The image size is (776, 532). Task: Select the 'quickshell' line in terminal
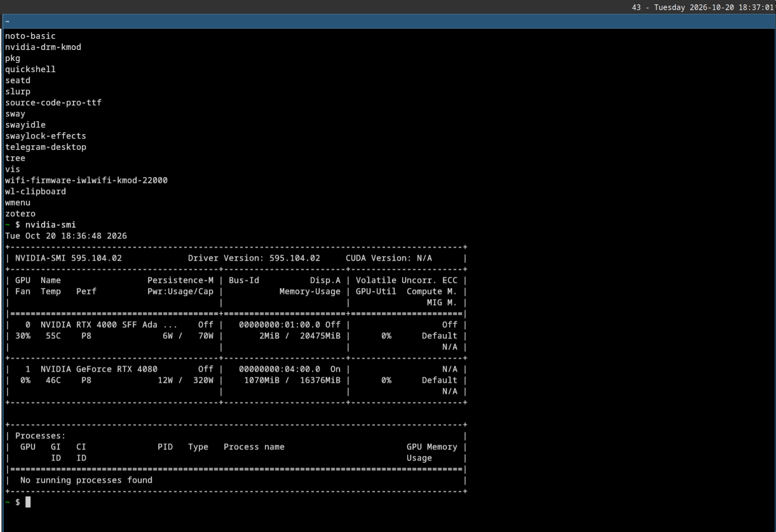[30, 69]
